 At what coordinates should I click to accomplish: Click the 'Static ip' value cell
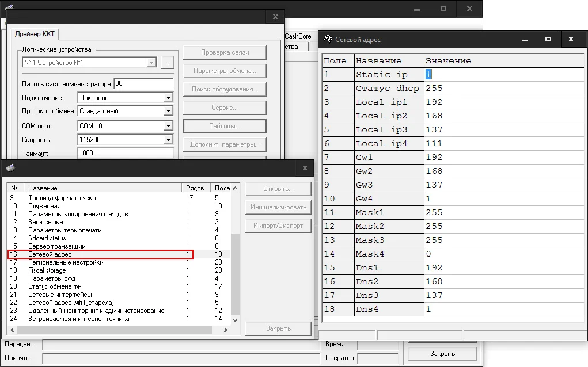pos(504,75)
